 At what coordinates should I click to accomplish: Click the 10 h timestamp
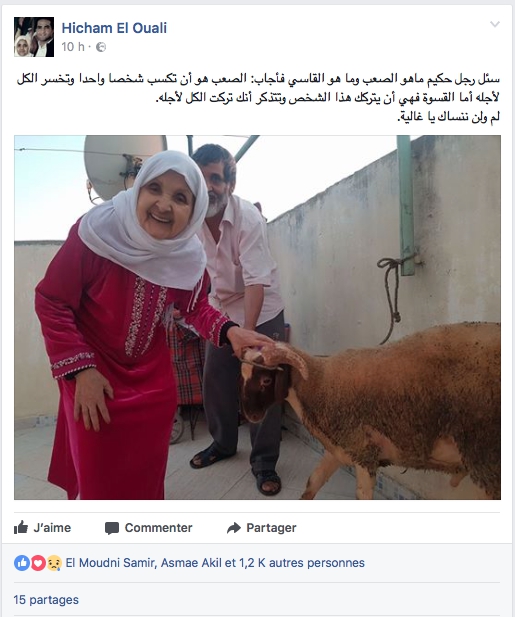point(73,47)
